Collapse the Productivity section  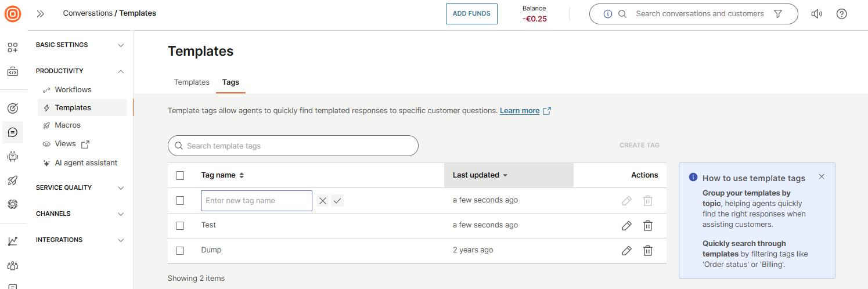(121, 71)
